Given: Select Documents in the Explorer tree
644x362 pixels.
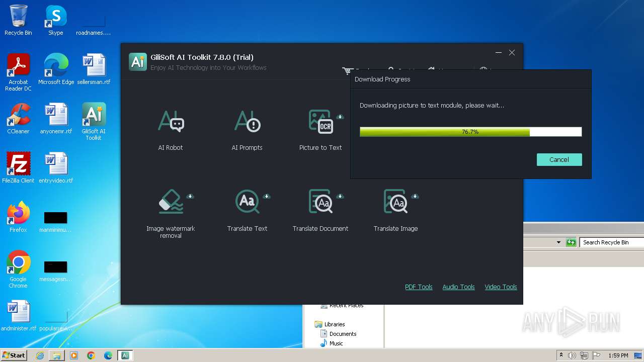Looking at the screenshot, I should [x=339, y=334].
